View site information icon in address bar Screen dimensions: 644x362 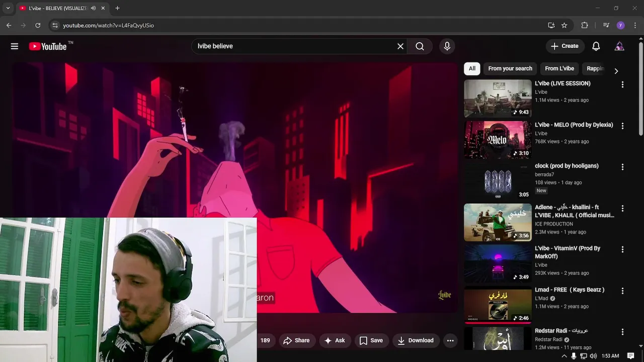coord(55,25)
